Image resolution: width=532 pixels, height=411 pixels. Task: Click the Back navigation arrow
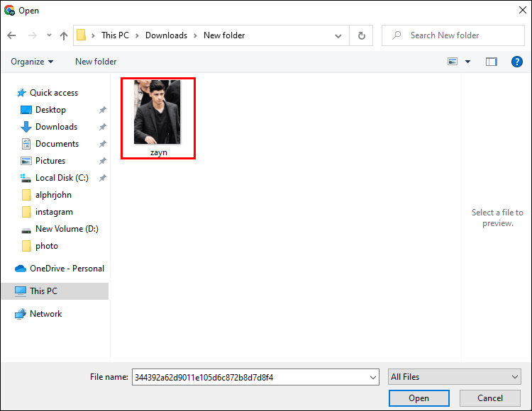(x=12, y=35)
